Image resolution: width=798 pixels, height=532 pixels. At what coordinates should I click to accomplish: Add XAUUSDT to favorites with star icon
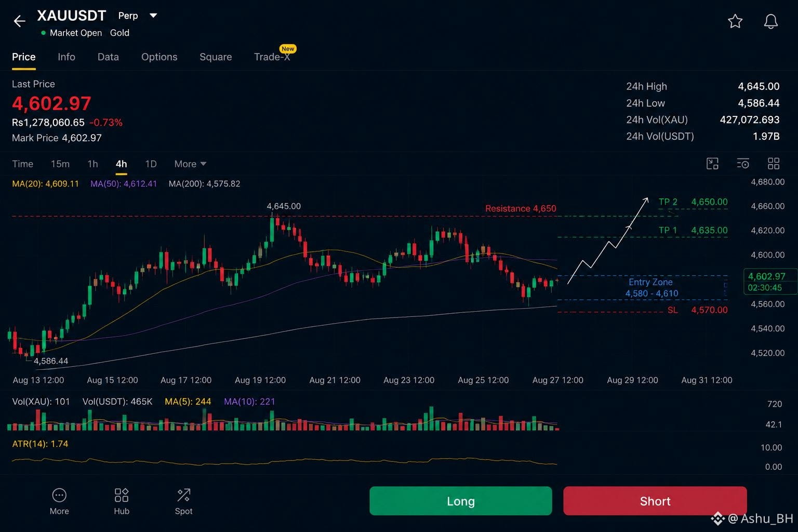(735, 21)
